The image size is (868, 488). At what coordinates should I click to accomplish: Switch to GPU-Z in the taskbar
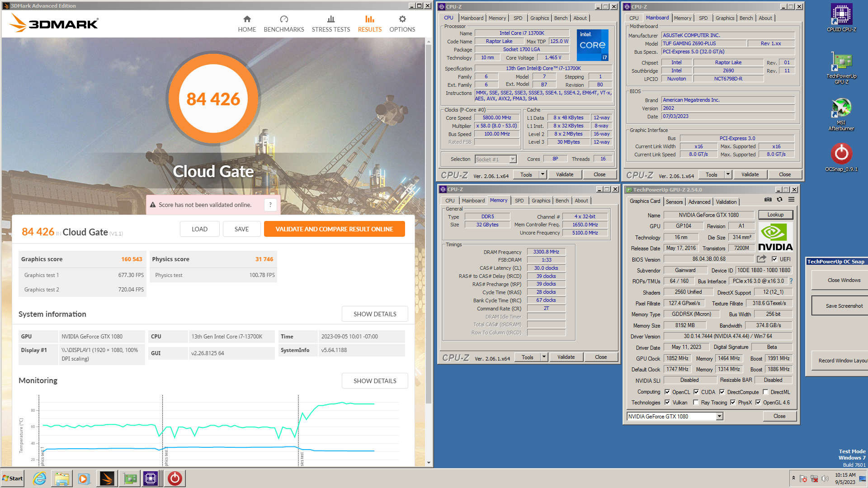[130, 479]
